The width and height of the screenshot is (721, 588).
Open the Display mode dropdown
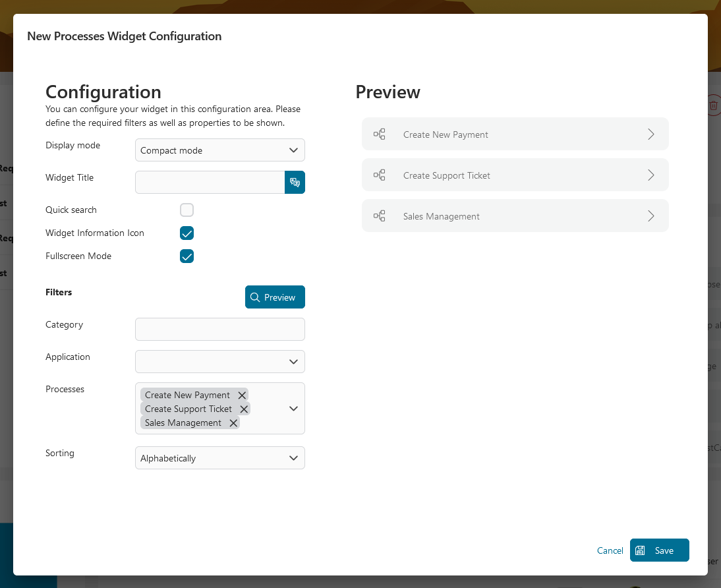click(x=220, y=150)
